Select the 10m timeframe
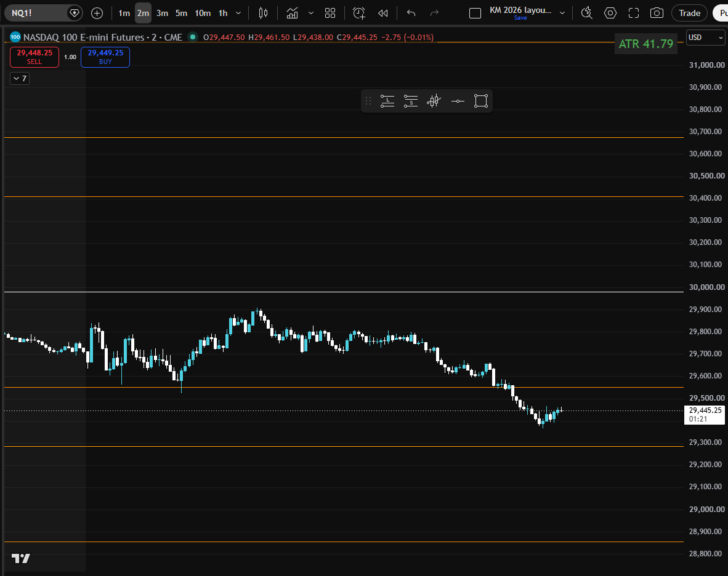Screen dimensions: 728x576 click(203, 13)
